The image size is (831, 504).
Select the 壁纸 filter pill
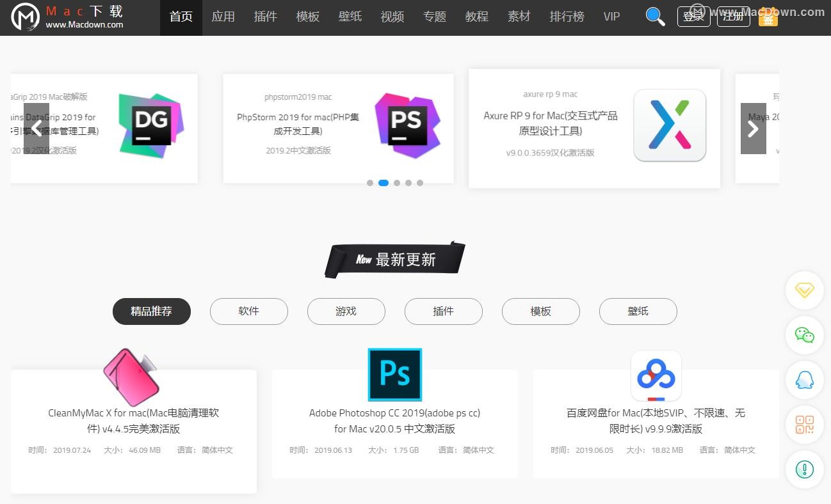(x=638, y=311)
